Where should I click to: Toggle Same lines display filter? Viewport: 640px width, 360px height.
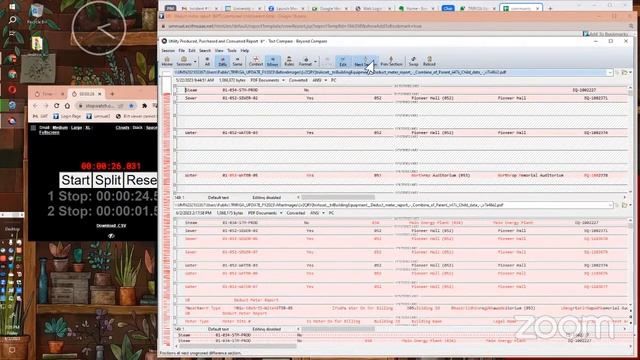click(237, 62)
